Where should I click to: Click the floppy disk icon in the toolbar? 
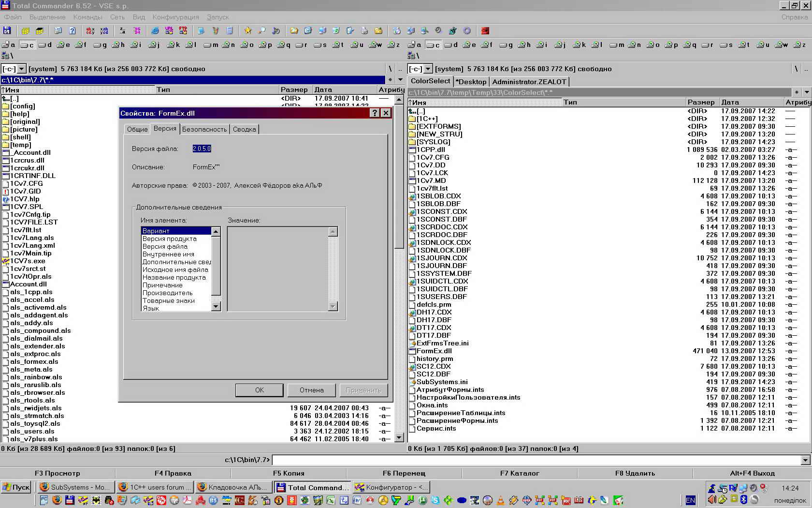point(7,30)
